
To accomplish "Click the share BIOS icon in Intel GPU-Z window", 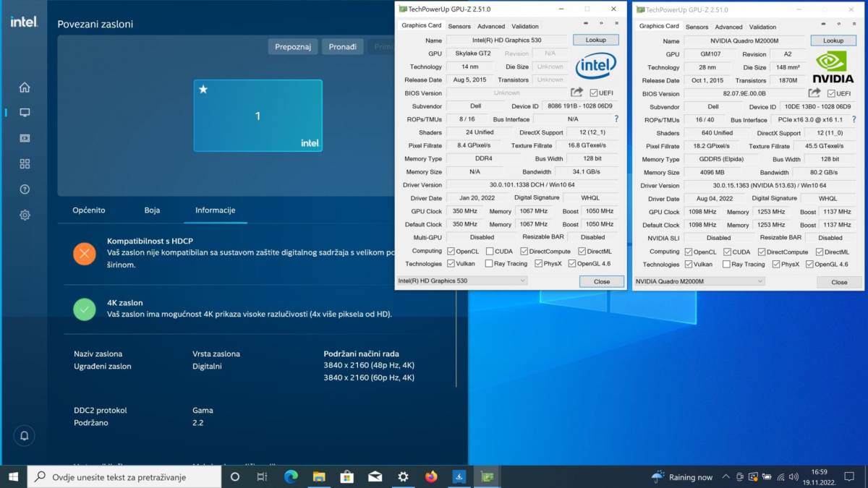I will coord(576,93).
